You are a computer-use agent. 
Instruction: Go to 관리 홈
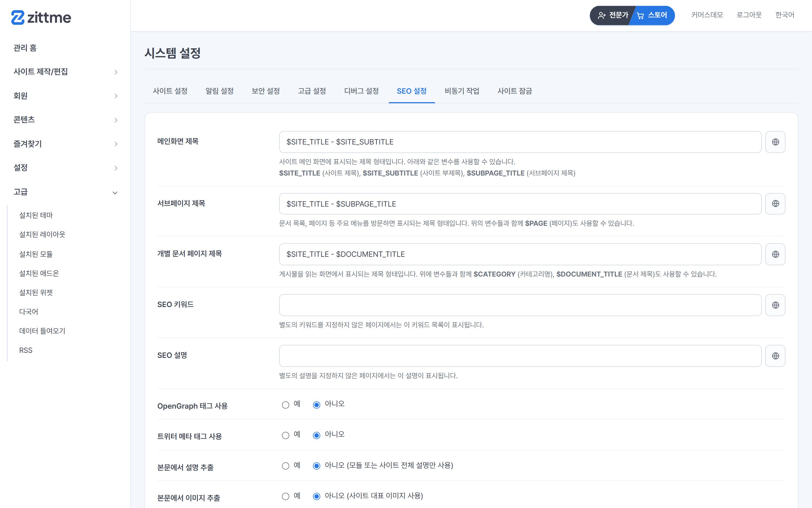pyautogui.click(x=25, y=48)
